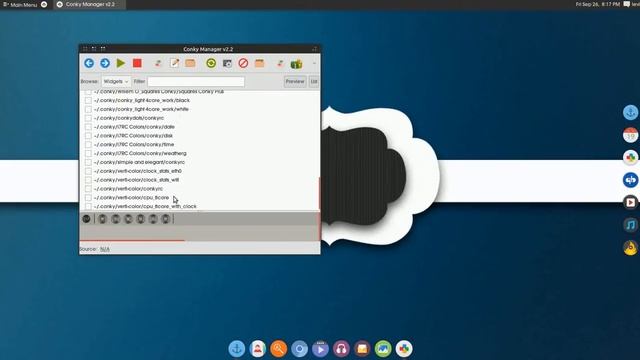The image size is (640, 360).
Task: Stop the selected widget with the red square icon
Action: coord(137,63)
